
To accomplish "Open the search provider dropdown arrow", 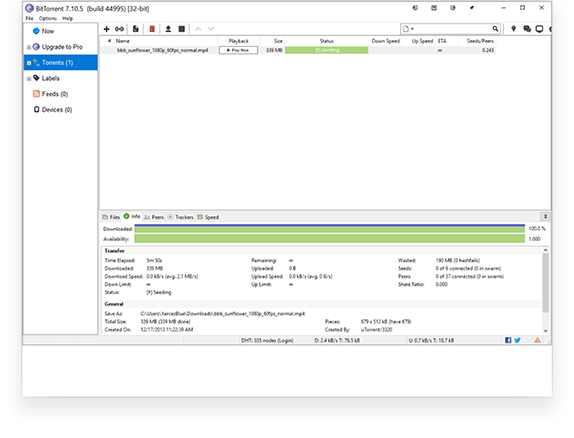I will point(413,29).
